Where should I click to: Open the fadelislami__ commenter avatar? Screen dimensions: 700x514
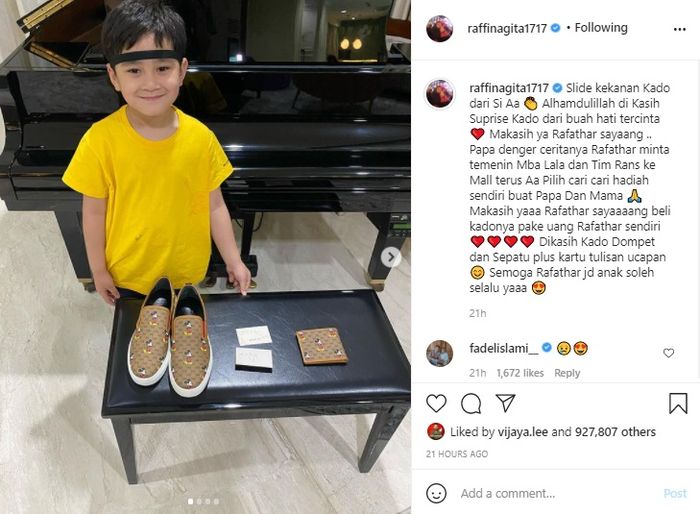point(440,353)
